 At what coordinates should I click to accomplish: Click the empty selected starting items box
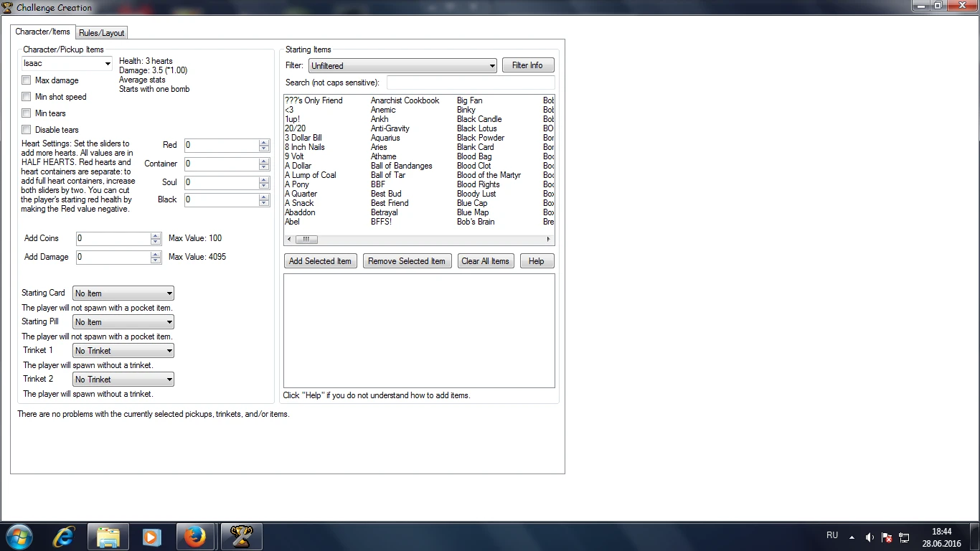click(419, 331)
